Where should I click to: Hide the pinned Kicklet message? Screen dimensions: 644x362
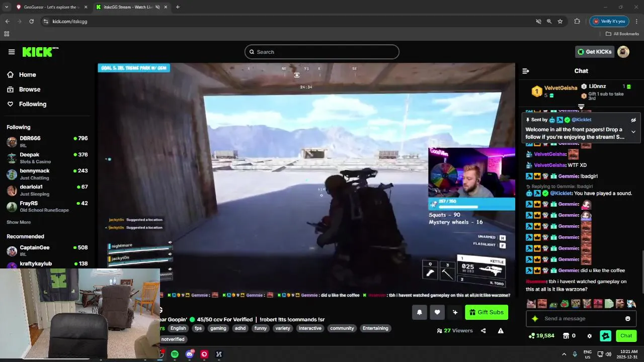pos(633,120)
